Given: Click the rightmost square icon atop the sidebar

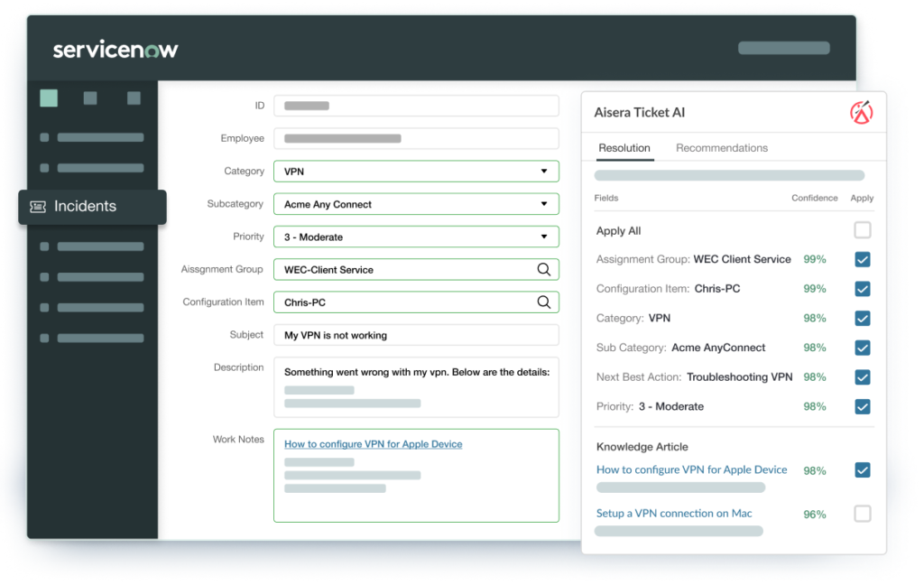Looking at the screenshot, I should 134,97.
